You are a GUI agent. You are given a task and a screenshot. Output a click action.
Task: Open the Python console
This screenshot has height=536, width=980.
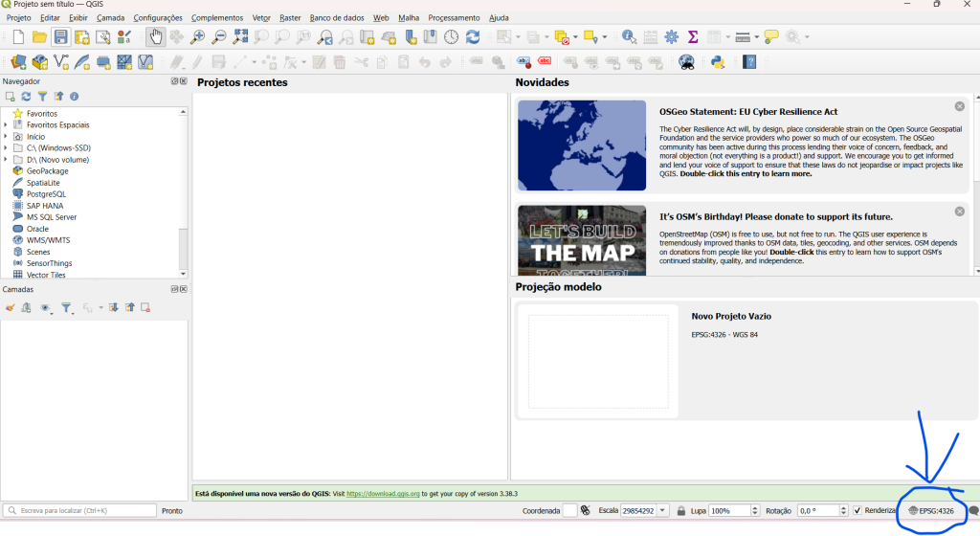pos(718,62)
